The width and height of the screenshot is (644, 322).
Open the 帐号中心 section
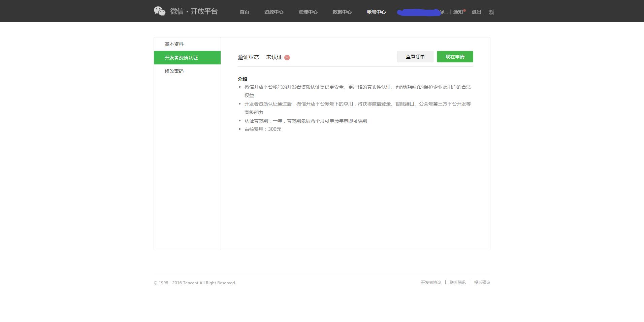click(376, 12)
